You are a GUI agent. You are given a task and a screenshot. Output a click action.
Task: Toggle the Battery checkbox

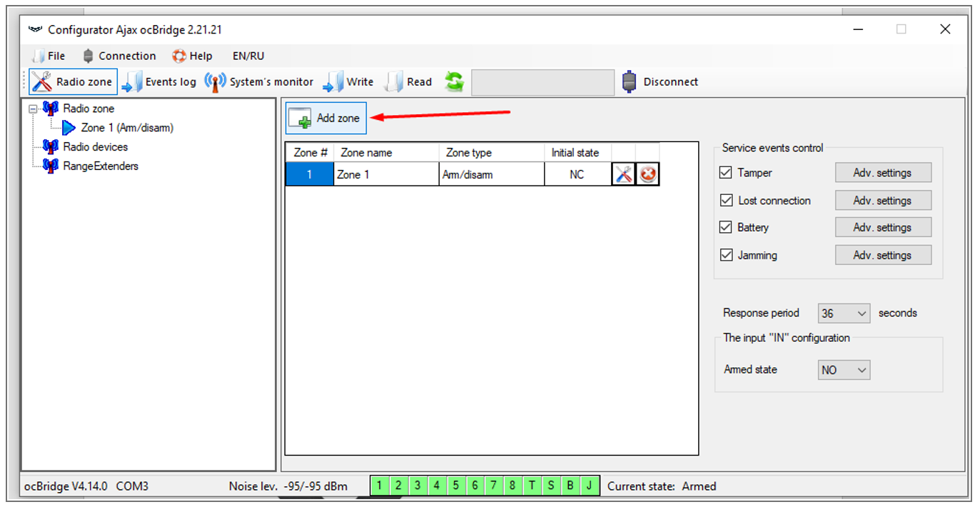(727, 227)
